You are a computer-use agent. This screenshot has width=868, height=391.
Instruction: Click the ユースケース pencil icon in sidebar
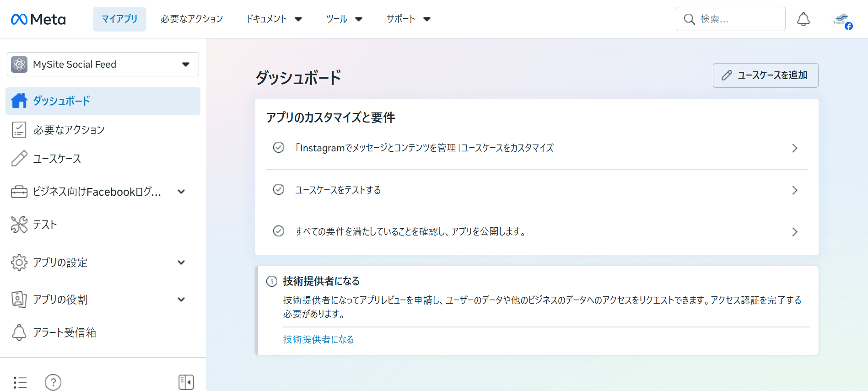pos(19,159)
